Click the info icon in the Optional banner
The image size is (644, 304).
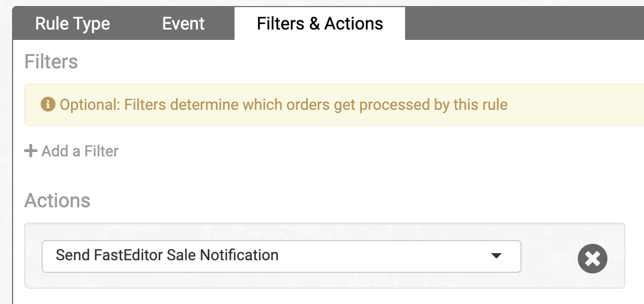pyautogui.click(x=48, y=104)
